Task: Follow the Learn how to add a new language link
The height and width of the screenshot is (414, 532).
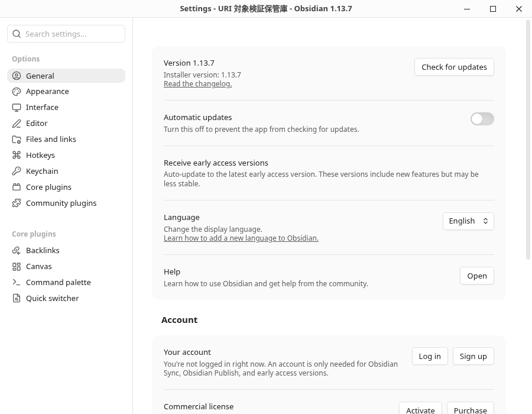Action: (x=241, y=238)
